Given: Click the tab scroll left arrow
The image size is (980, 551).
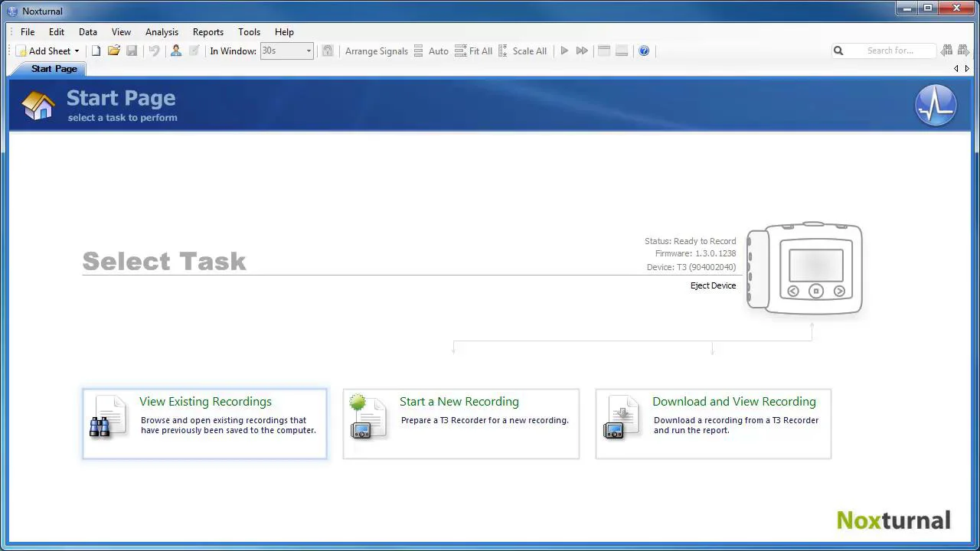Looking at the screenshot, I should pos(955,69).
